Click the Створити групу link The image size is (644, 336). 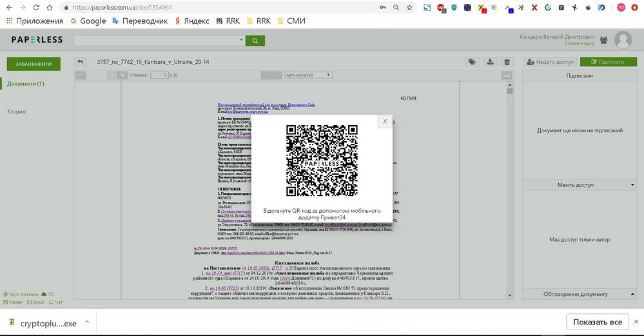[580, 44]
